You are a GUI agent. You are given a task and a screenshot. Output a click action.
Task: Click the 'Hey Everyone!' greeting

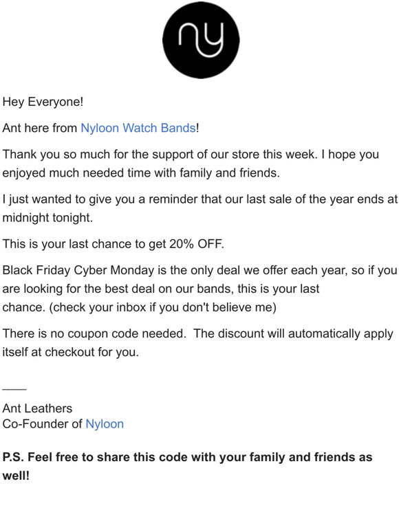pos(43,102)
